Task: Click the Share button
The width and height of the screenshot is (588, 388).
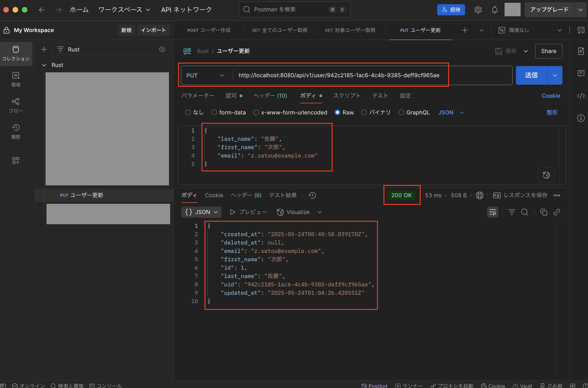Action: 548,51
